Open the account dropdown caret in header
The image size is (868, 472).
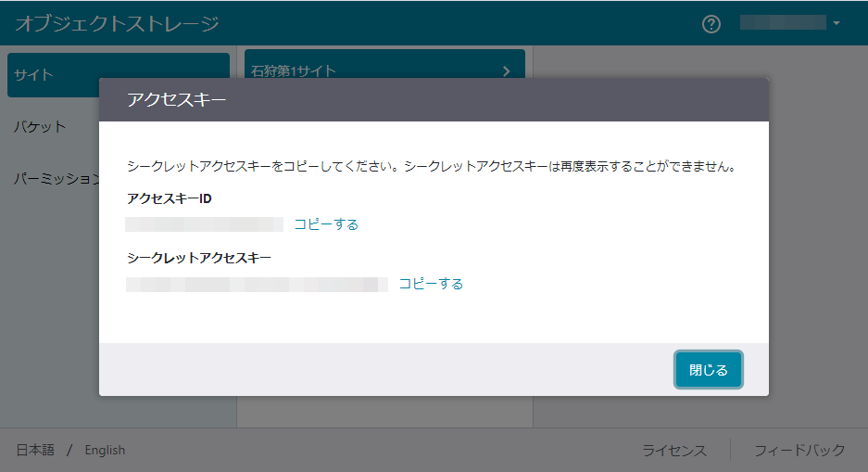tap(837, 23)
